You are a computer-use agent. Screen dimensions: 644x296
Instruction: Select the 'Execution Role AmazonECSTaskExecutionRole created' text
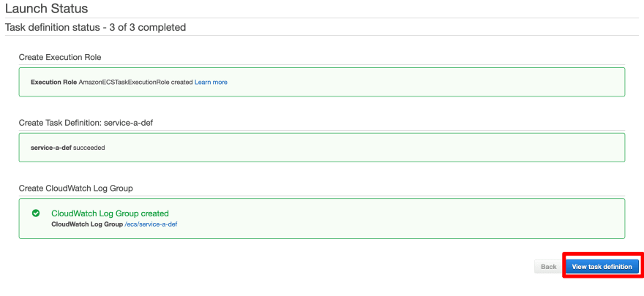112,82
